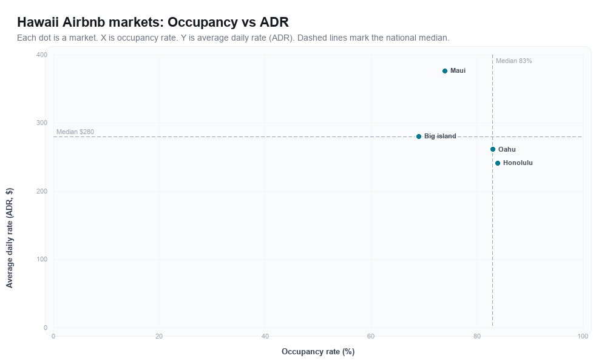Click the 'Average daily rate (ADR, $)' axis title
Image resolution: width=607 pixels, height=364 pixels.
[9, 238]
